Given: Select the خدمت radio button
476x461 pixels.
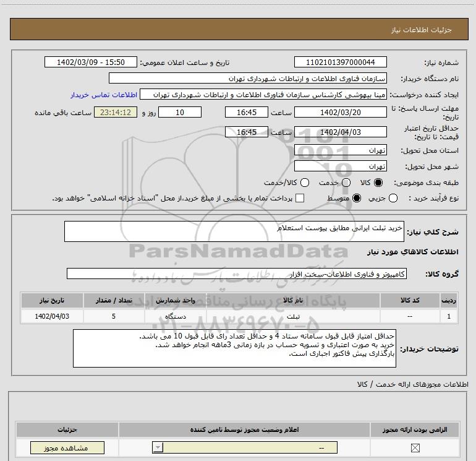Looking at the screenshot, I should (x=346, y=183).
